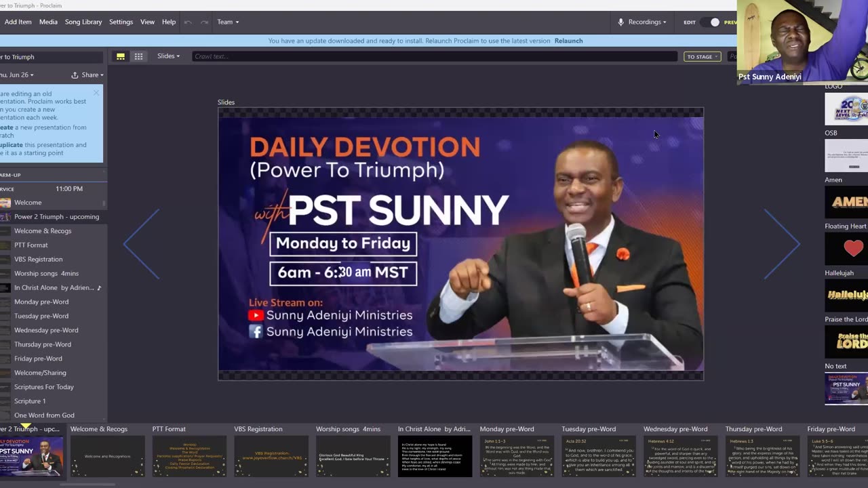The width and height of the screenshot is (868, 488).
Task: Open the Media menu
Action: tap(48, 22)
